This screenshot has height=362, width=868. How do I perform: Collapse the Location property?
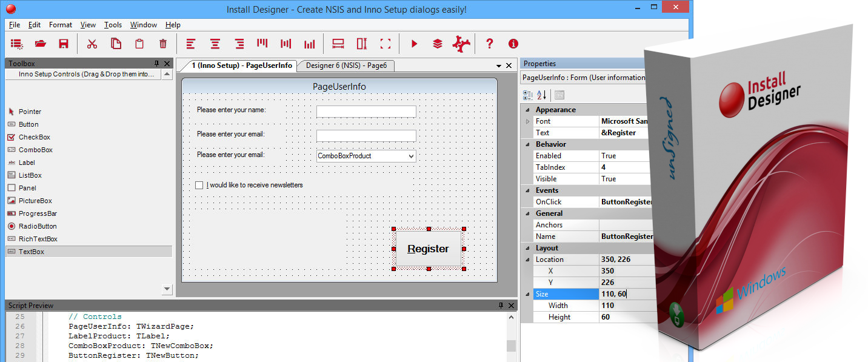(x=527, y=260)
